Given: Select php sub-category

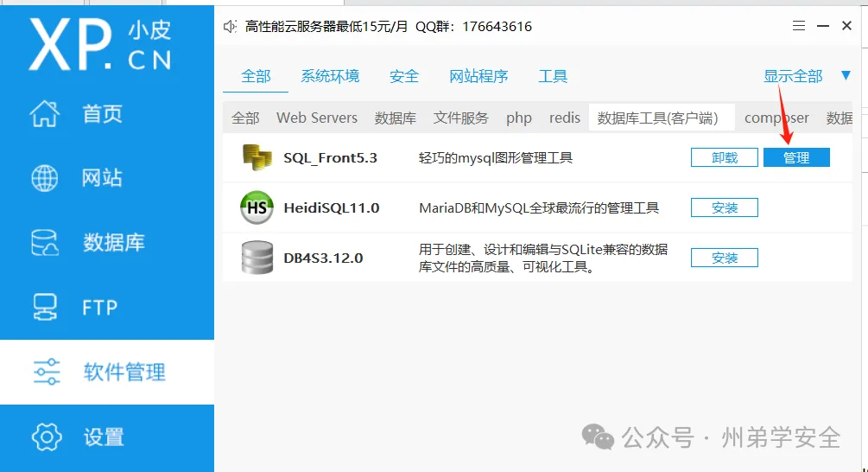Looking at the screenshot, I should coord(519,118).
